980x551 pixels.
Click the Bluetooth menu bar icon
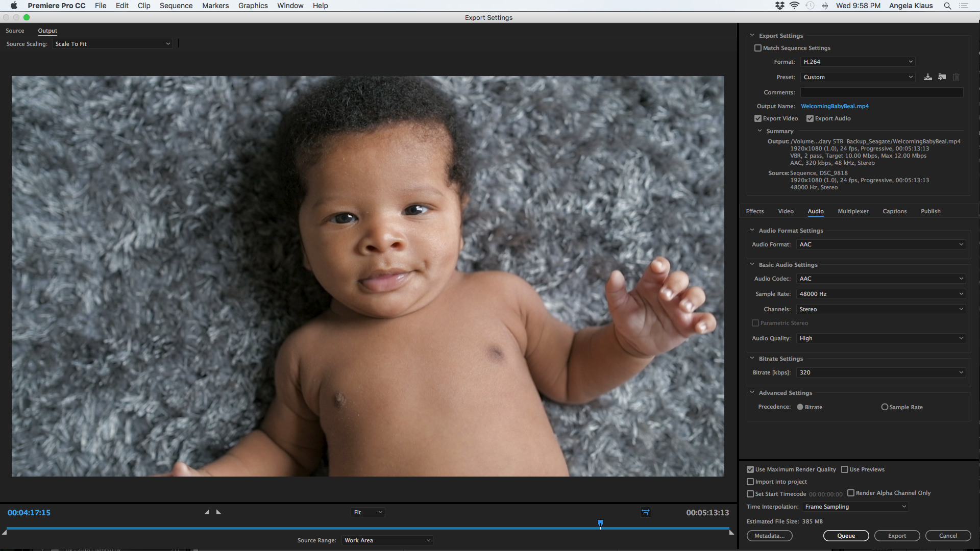click(x=825, y=6)
